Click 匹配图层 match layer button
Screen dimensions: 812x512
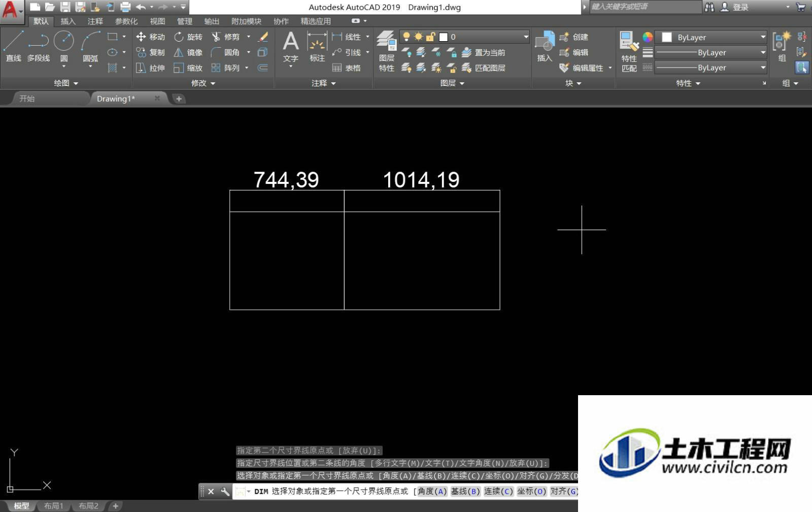pos(484,68)
